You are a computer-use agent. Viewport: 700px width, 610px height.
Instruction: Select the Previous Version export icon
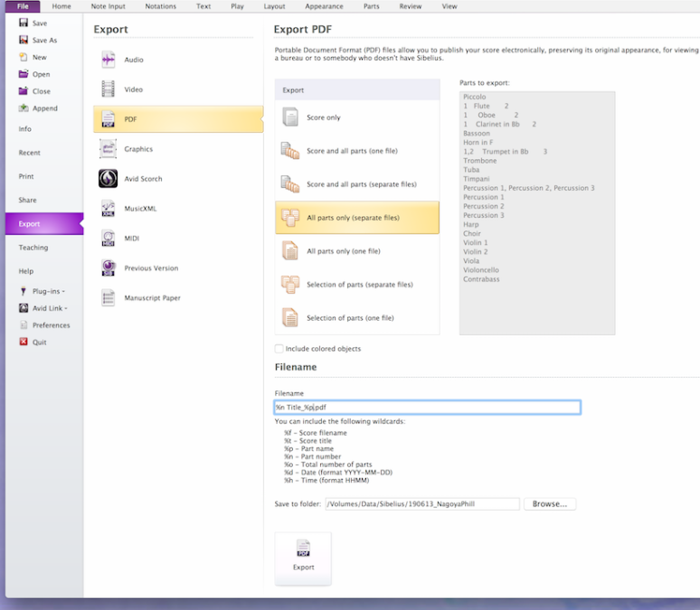tap(108, 267)
